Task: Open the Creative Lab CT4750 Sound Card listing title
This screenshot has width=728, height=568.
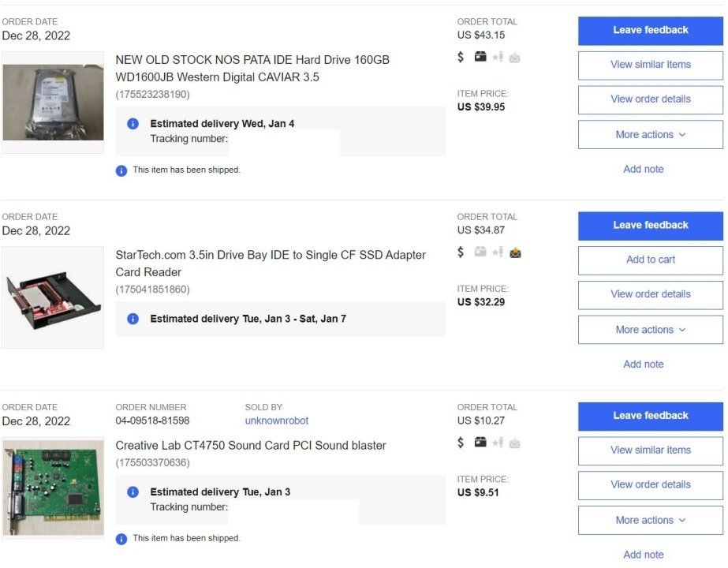Action: (x=251, y=446)
